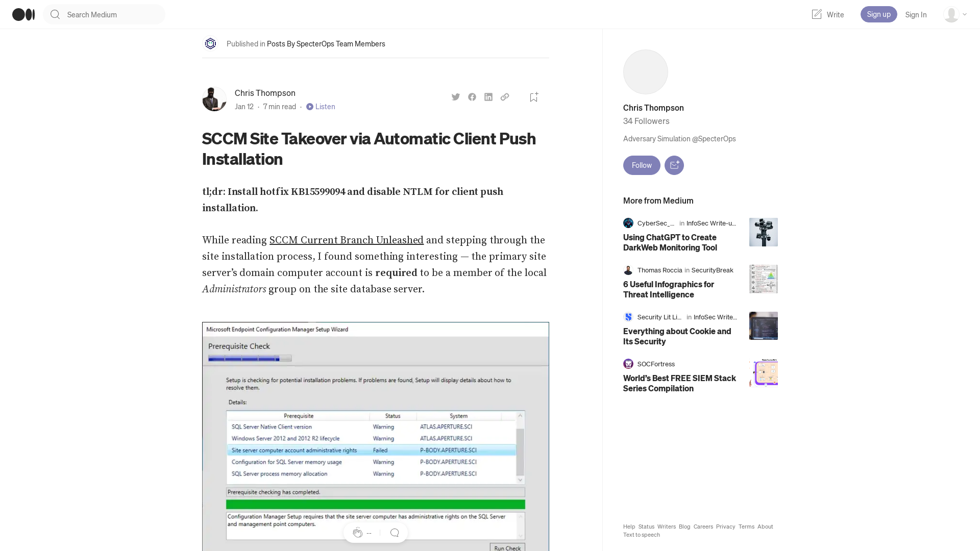Screen dimensions: 980x551
Task: Click the user avatar in the header
Action: tap(951, 14)
